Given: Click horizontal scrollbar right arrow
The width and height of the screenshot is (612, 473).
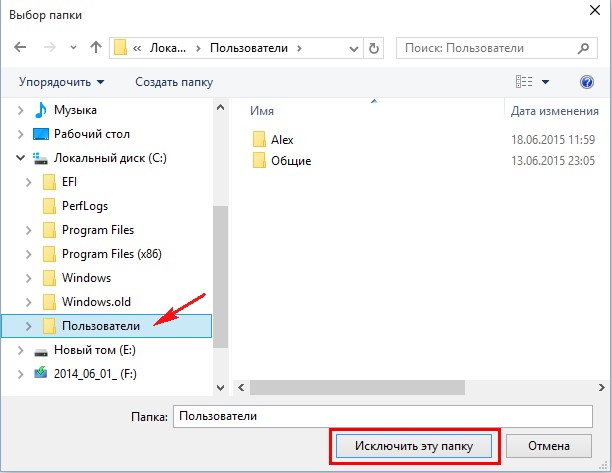Looking at the screenshot, I should click(x=601, y=388).
